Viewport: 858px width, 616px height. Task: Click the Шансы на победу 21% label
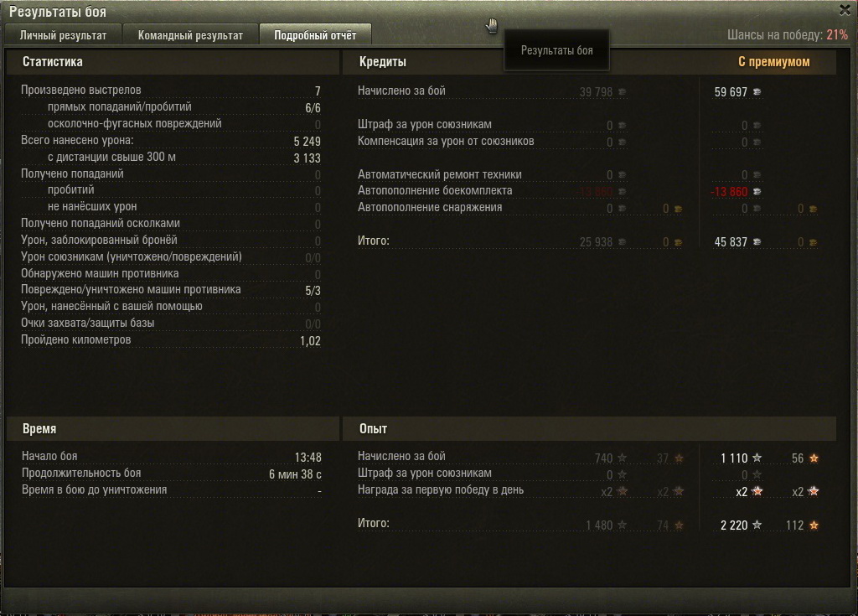788,35
